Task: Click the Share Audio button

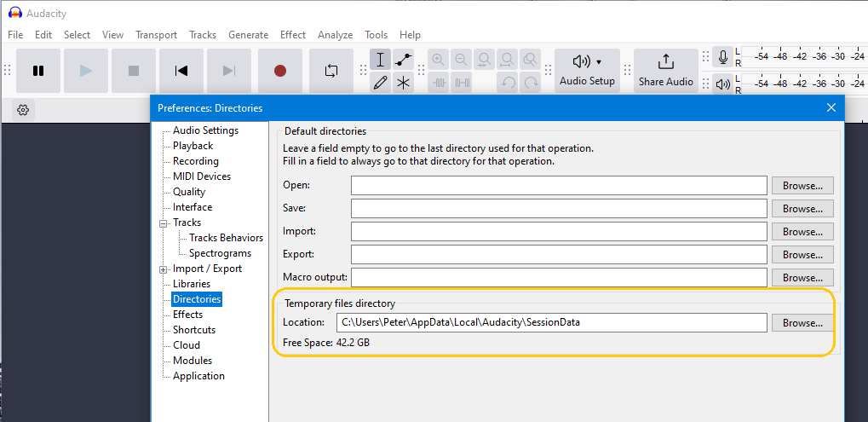Action: (x=666, y=71)
